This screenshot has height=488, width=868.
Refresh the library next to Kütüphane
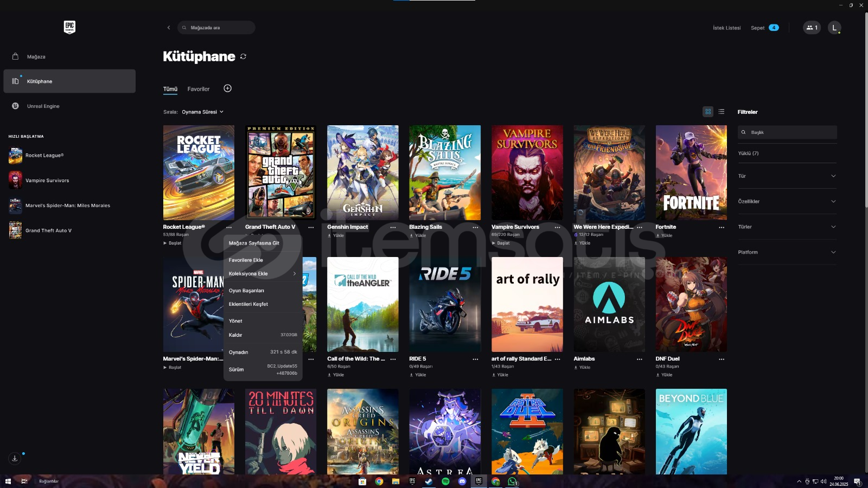click(243, 56)
